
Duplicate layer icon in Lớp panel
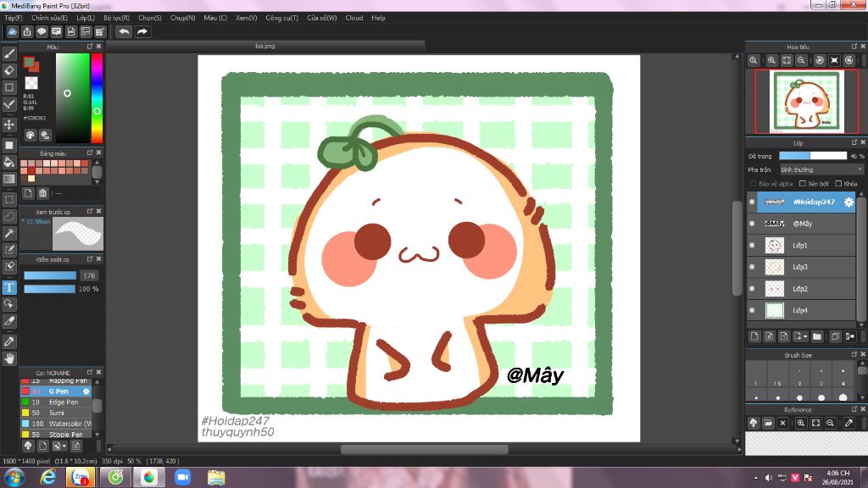tap(835, 335)
